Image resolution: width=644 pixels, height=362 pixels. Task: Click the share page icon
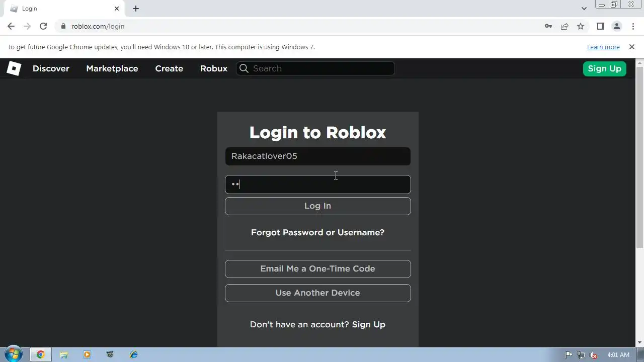565,26
